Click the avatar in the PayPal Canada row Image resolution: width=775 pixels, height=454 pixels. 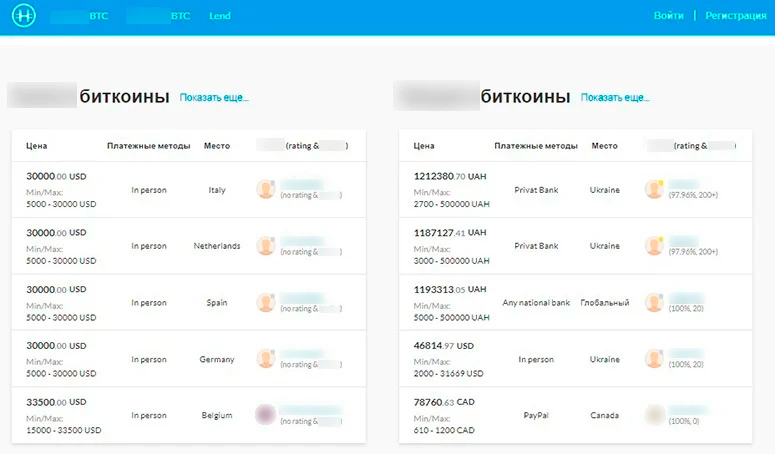[654, 414]
